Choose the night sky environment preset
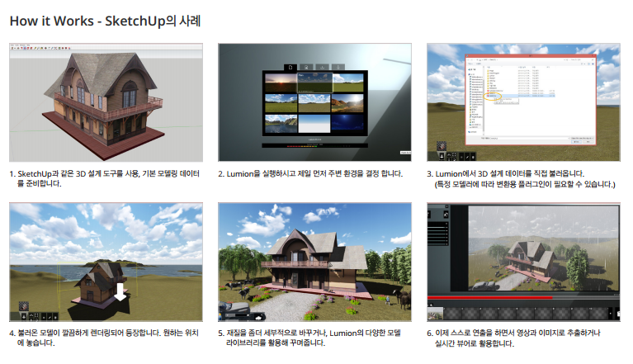 (347, 123)
